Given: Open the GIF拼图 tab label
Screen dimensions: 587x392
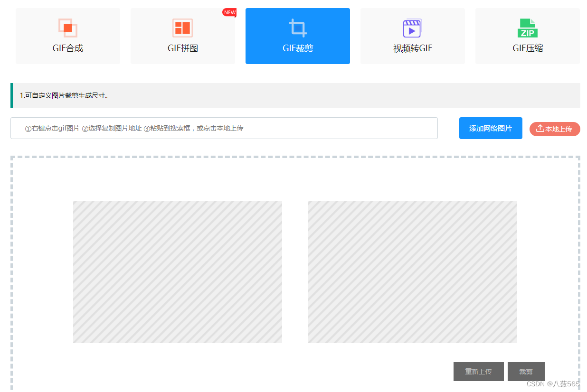Looking at the screenshot, I should pos(182,48).
